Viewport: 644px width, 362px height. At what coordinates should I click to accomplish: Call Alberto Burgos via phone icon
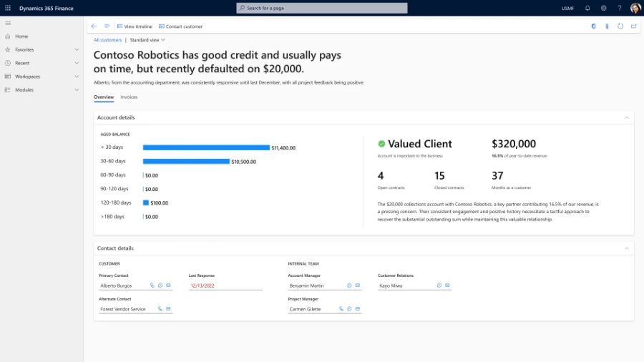click(x=152, y=285)
